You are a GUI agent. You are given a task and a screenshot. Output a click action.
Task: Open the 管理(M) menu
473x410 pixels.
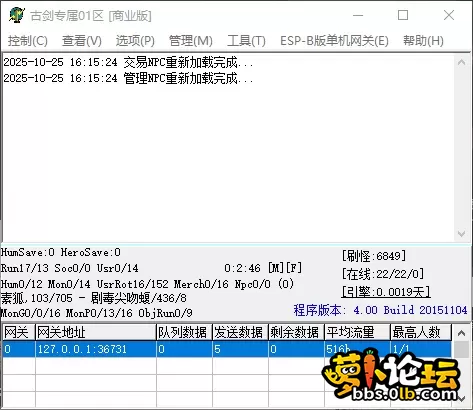(x=191, y=41)
